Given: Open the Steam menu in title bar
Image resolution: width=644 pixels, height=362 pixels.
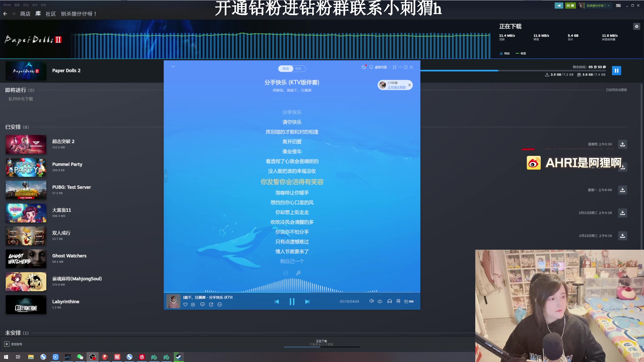Looking at the screenshot, I should (7, 5).
